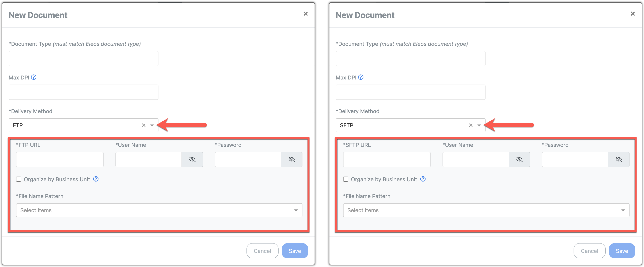Image resolution: width=644 pixels, height=267 pixels.
Task: Open File Name Pattern dropdown in SFTP dialog
Action: pos(486,210)
